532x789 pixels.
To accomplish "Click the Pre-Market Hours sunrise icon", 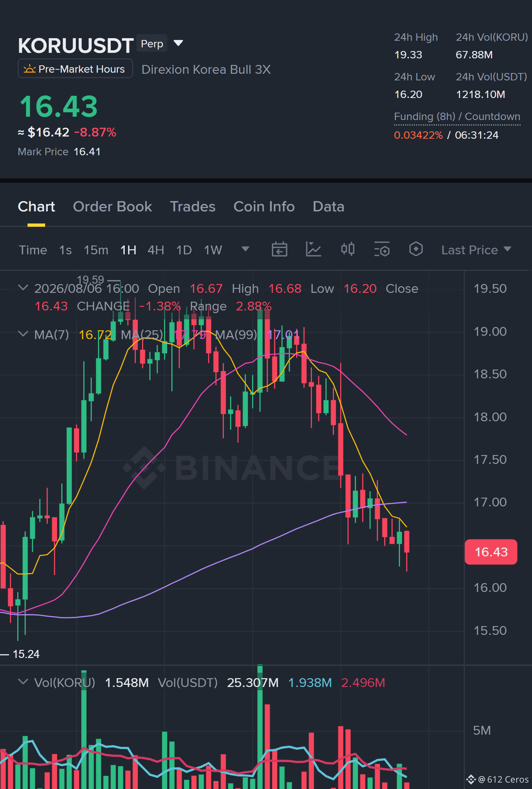I will pos(29,69).
